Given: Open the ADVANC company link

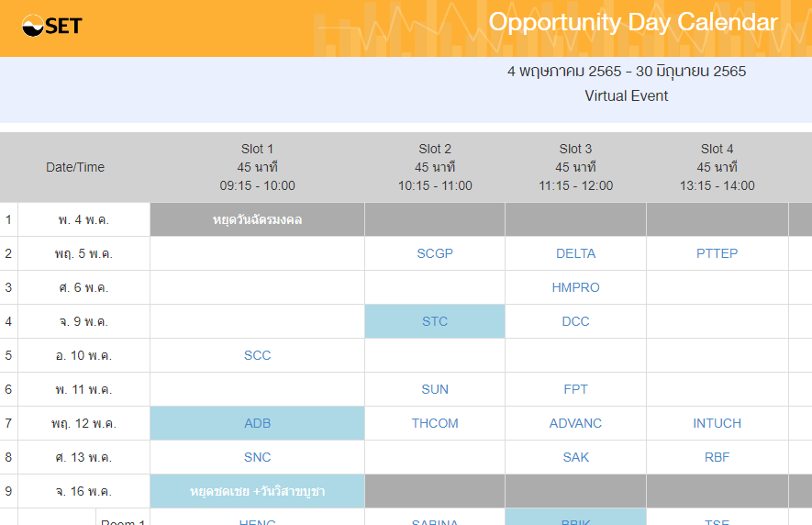Looking at the screenshot, I should (x=575, y=423).
